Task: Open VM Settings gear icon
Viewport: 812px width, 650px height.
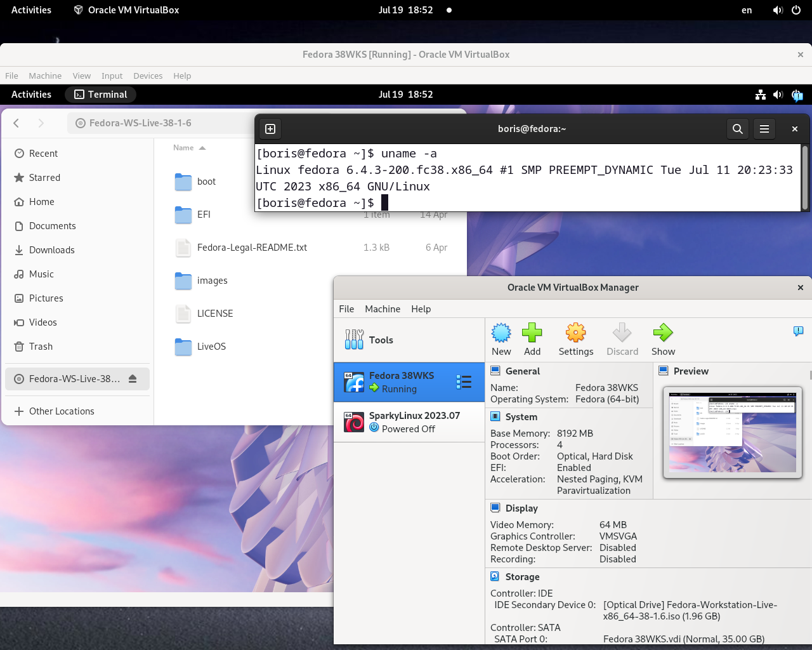Action: [575, 333]
